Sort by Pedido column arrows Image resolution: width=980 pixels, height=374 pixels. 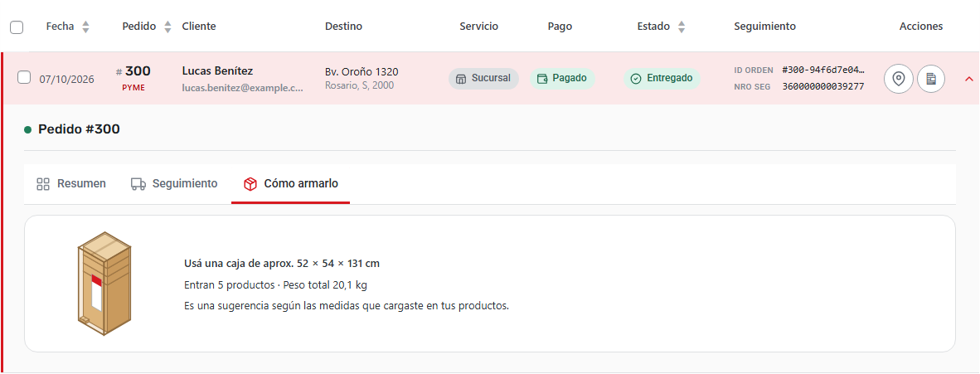167,27
